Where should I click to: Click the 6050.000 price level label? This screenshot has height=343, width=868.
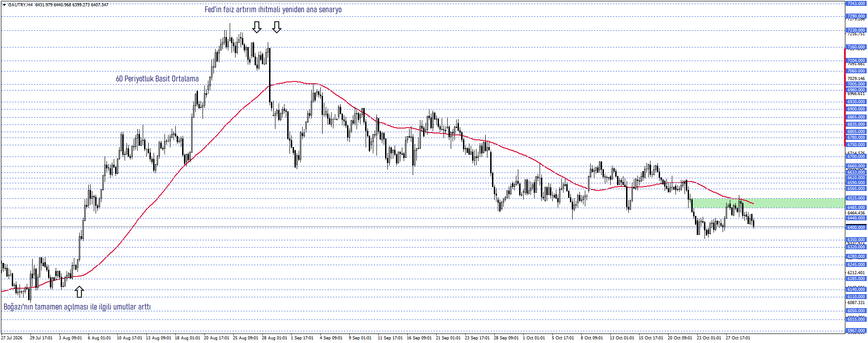tap(856, 311)
